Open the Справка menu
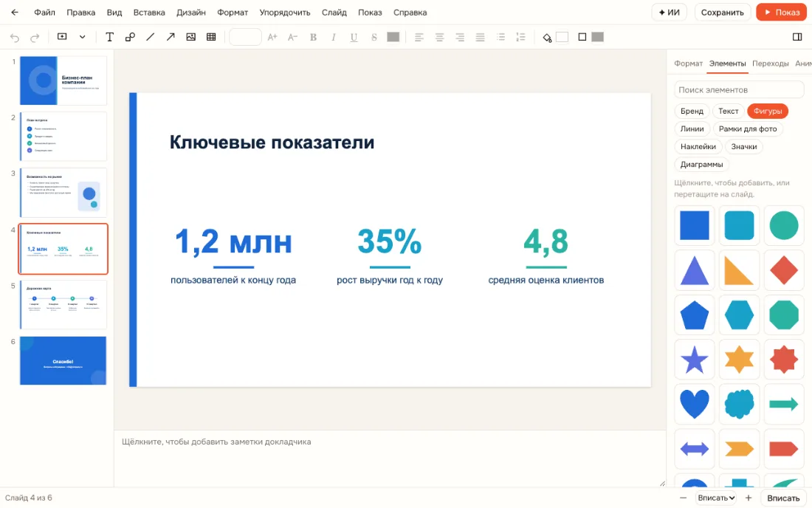This screenshot has width=812, height=508. point(410,13)
